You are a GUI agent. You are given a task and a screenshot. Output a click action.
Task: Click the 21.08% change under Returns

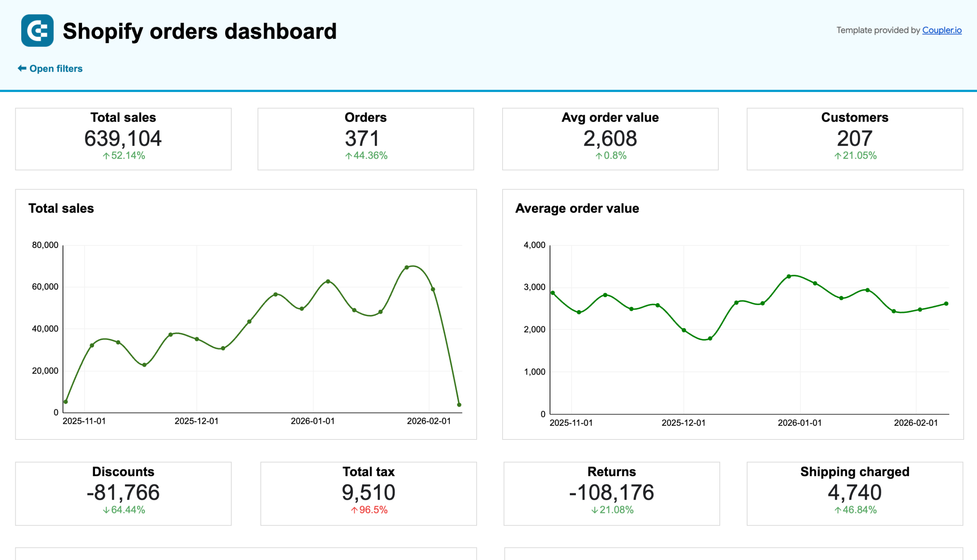[x=612, y=510]
